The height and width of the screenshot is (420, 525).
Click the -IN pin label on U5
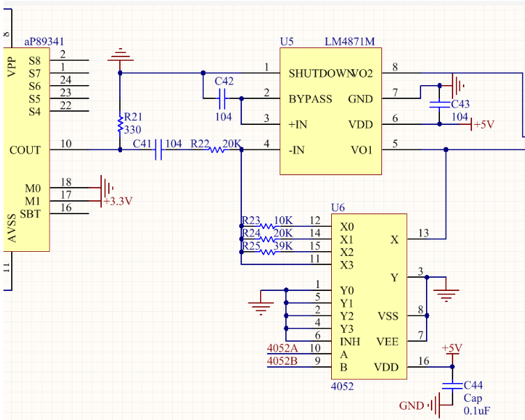(296, 150)
